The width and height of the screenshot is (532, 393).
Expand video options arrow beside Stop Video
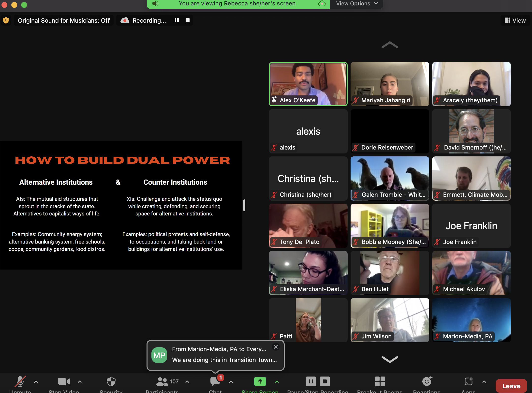click(80, 382)
